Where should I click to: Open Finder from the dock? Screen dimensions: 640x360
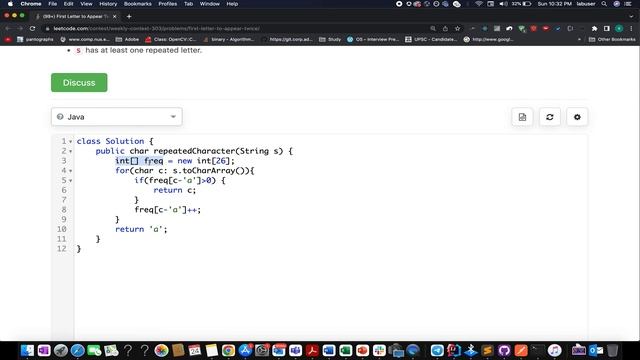click(x=27, y=350)
